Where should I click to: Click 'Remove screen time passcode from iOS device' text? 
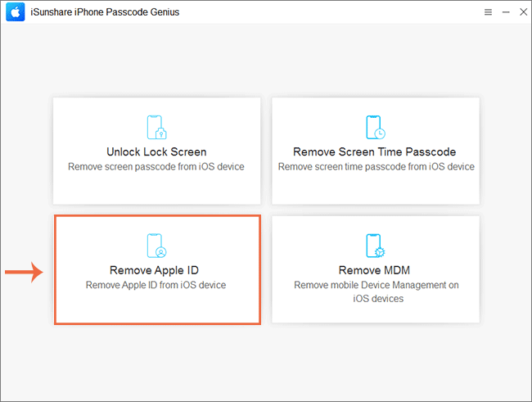click(x=376, y=167)
